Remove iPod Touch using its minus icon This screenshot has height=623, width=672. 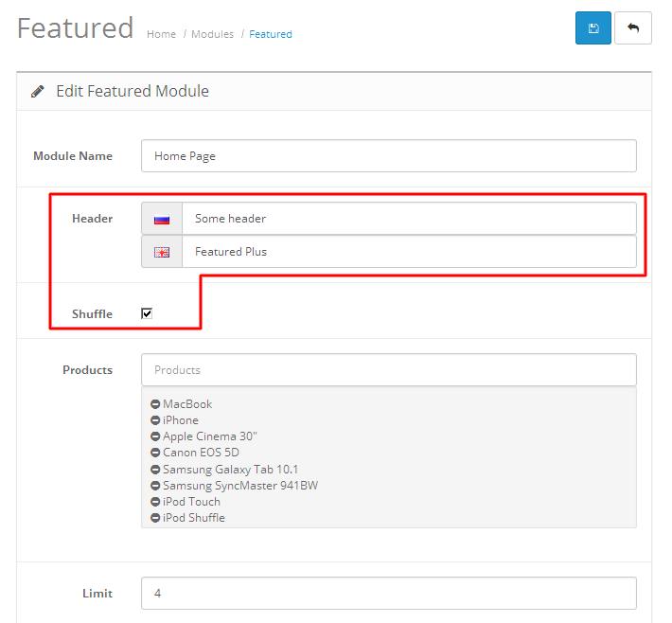click(155, 502)
